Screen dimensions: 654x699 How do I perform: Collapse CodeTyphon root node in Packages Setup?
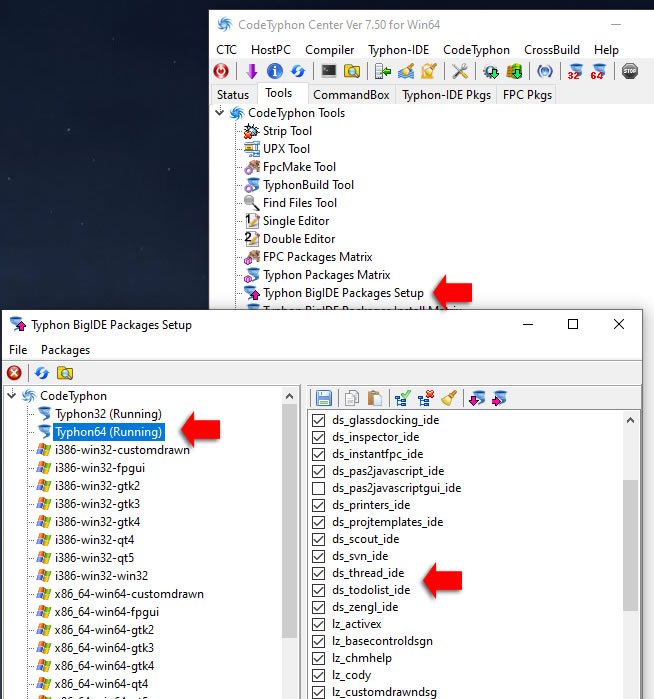tap(12, 395)
